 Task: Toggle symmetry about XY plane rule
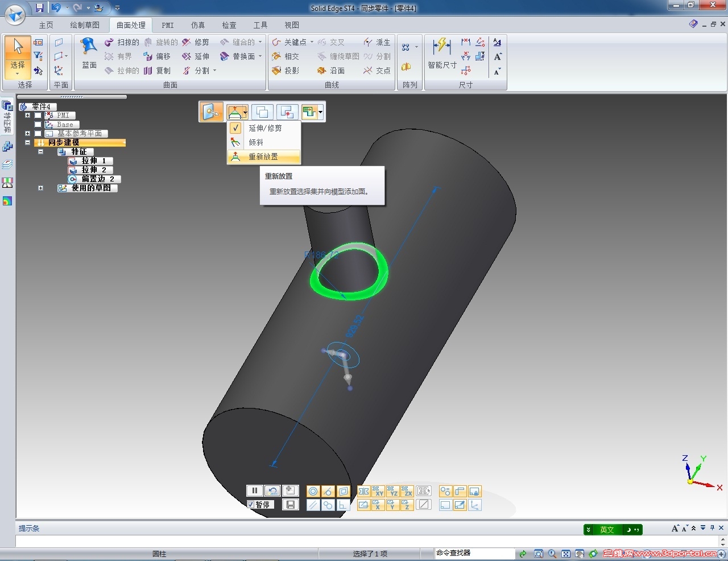click(x=378, y=491)
